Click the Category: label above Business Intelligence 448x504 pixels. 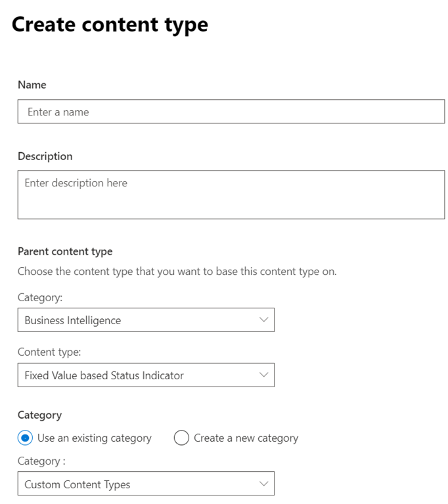point(40,297)
